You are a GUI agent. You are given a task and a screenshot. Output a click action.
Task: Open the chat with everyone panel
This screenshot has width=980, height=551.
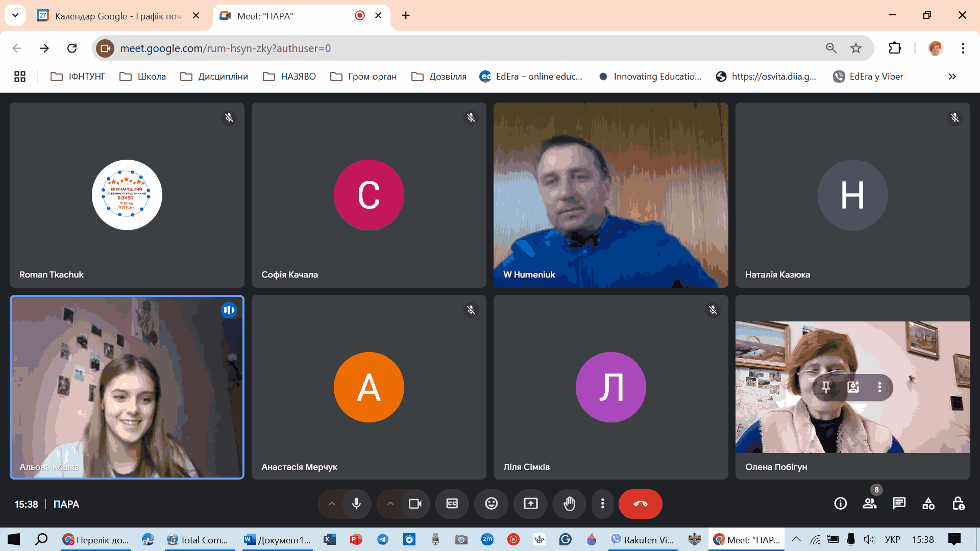click(x=899, y=504)
